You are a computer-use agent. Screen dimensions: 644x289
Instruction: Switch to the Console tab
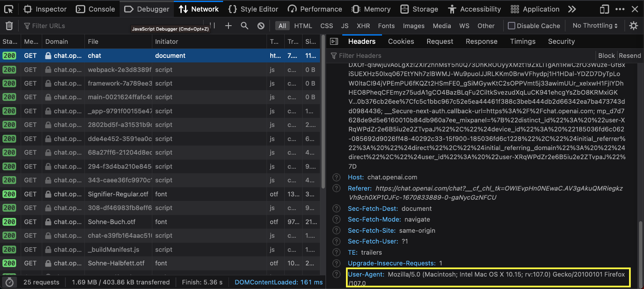(96, 9)
